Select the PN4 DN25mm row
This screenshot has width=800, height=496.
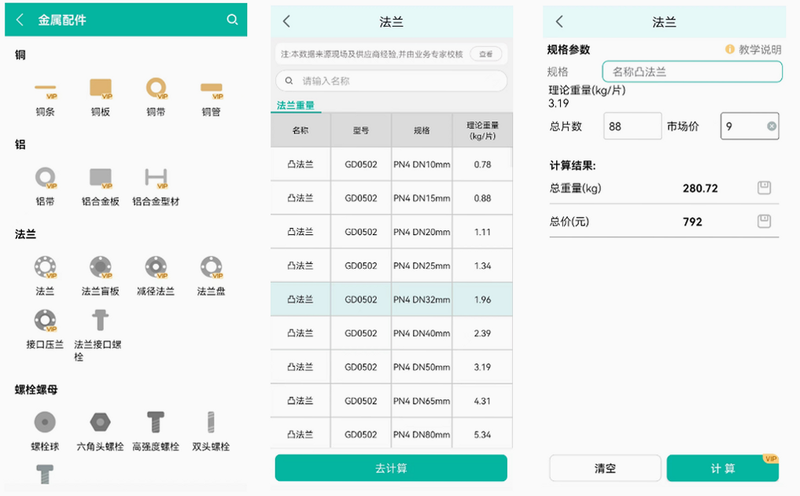click(391, 265)
